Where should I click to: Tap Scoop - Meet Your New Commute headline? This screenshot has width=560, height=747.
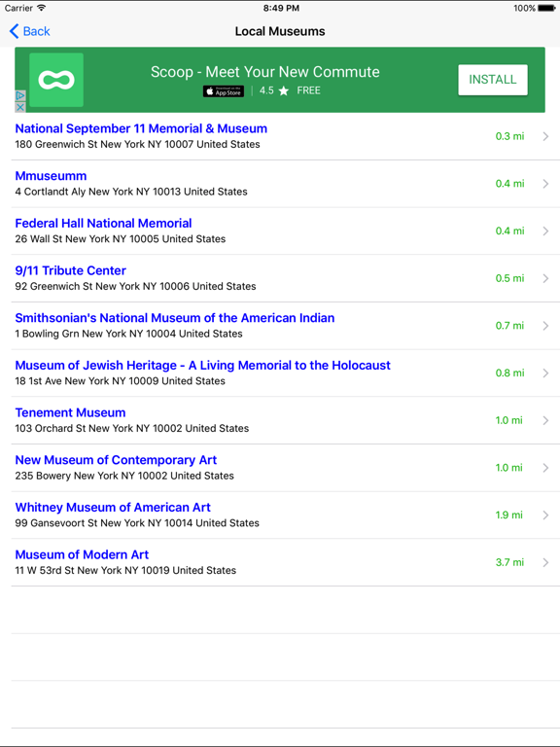[x=265, y=72]
